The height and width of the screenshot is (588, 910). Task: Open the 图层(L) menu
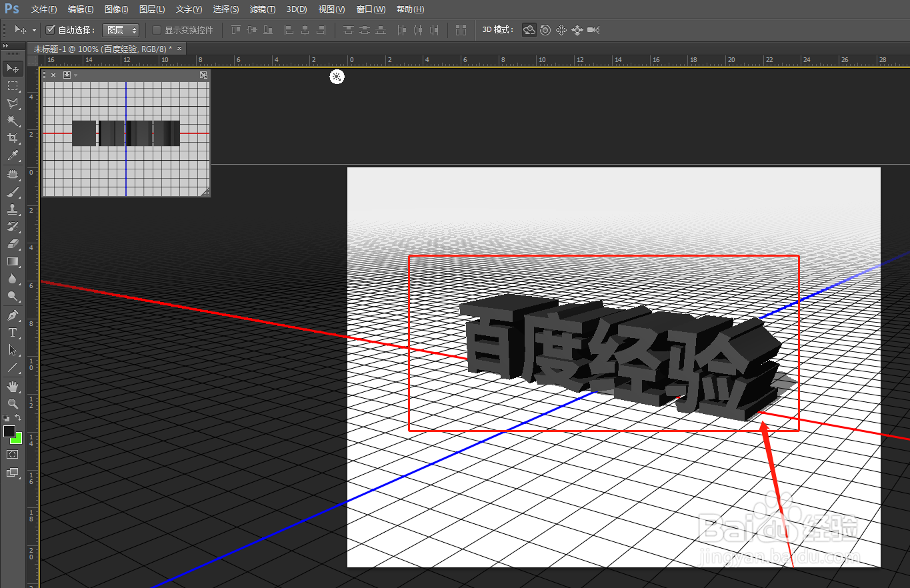click(152, 9)
